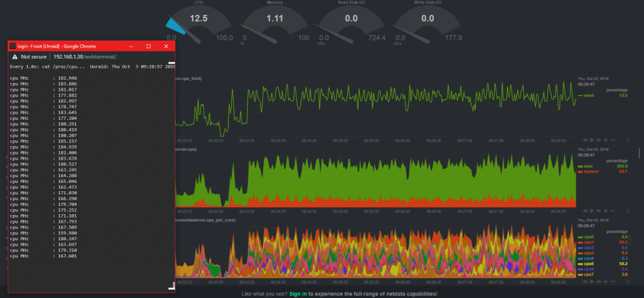
Task: Click the 'Not secure' label
Action: tap(33, 57)
